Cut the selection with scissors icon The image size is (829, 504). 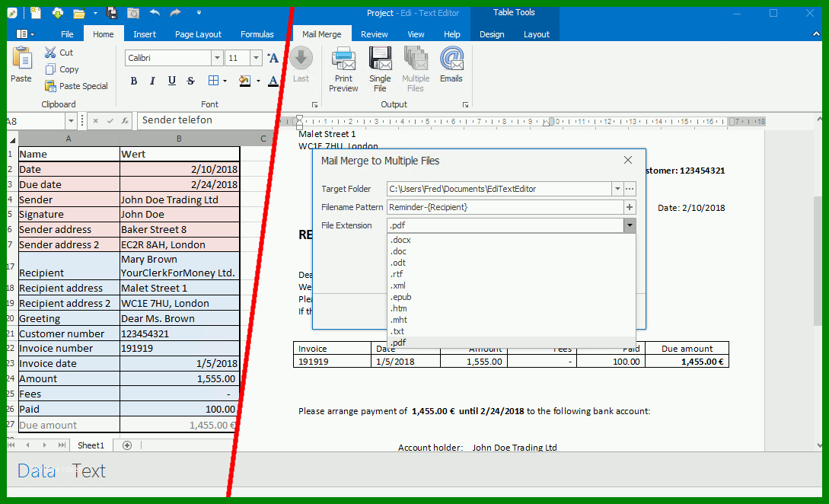50,53
